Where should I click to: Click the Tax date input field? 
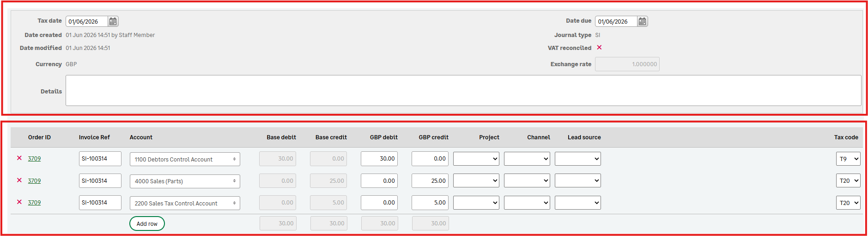coord(87,21)
